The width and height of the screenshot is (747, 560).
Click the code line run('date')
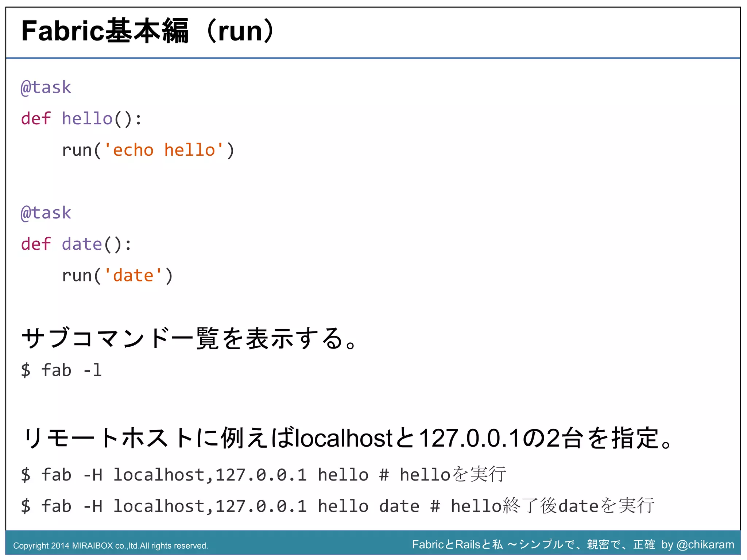tap(117, 276)
